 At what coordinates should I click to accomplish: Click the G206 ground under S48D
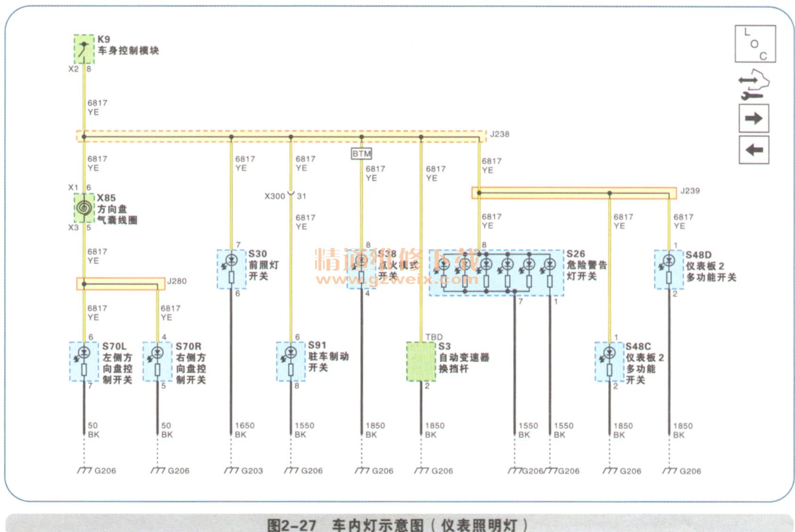(682, 471)
